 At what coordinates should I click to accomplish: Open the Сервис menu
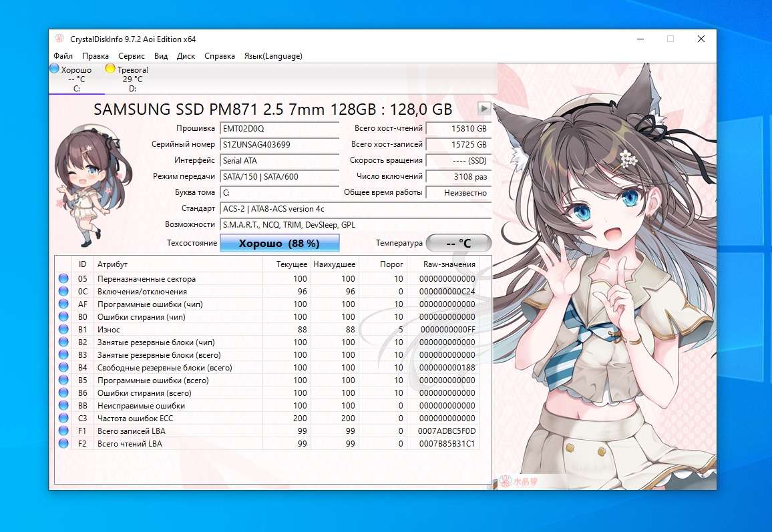(x=132, y=56)
